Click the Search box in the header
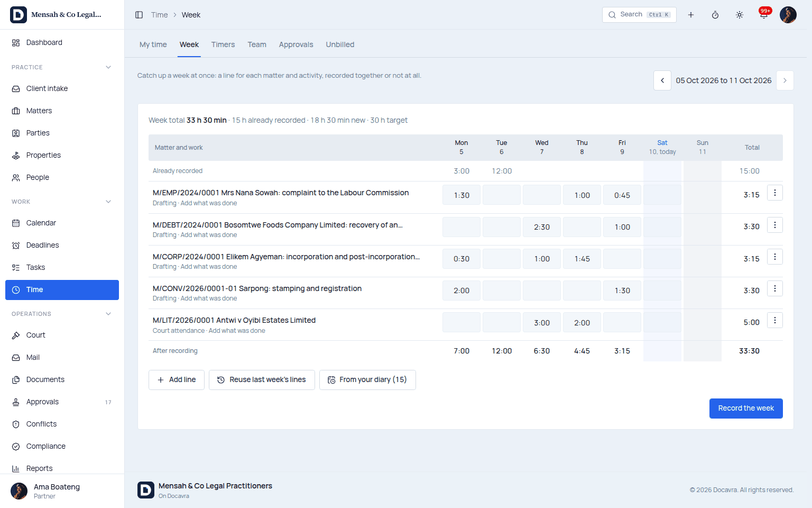 [x=639, y=15]
